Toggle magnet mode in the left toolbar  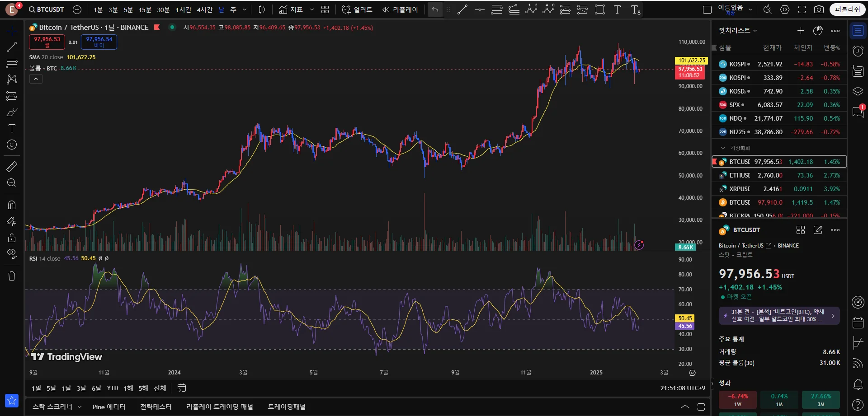point(12,205)
